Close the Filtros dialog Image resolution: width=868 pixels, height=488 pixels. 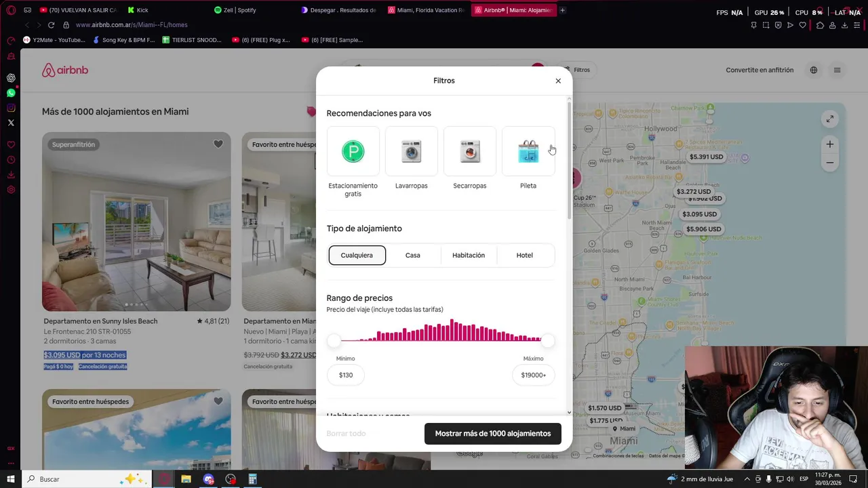pyautogui.click(x=558, y=81)
